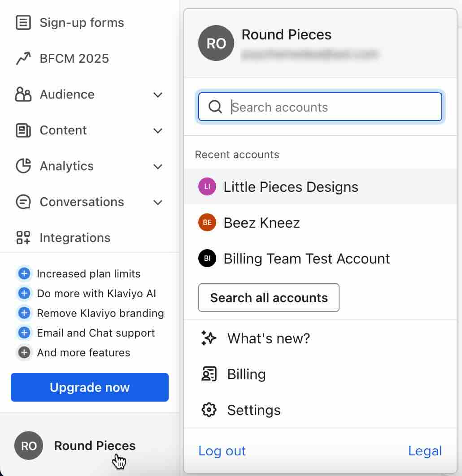The height and width of the screenshot is (476, 462).
Task: Select the Beez Kneez account
Action: click(262, 222)
